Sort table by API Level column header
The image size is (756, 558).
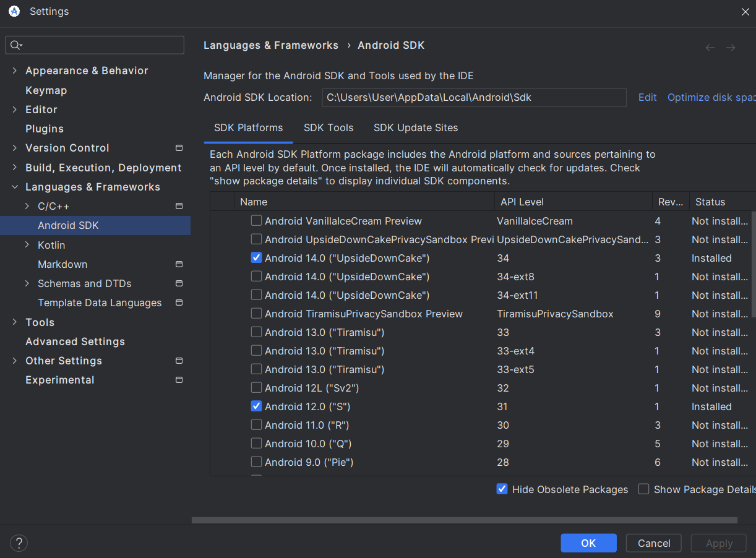coord(573,202)
